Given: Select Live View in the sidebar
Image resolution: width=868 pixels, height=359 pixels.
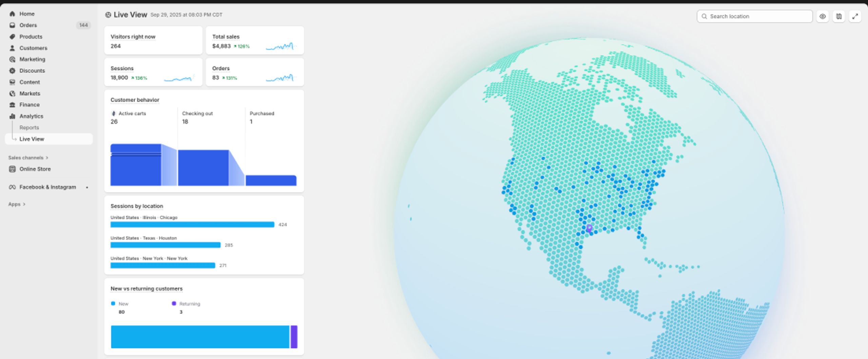Looking at the screenshot, I should pyautogui.click(x=49, y=139).
